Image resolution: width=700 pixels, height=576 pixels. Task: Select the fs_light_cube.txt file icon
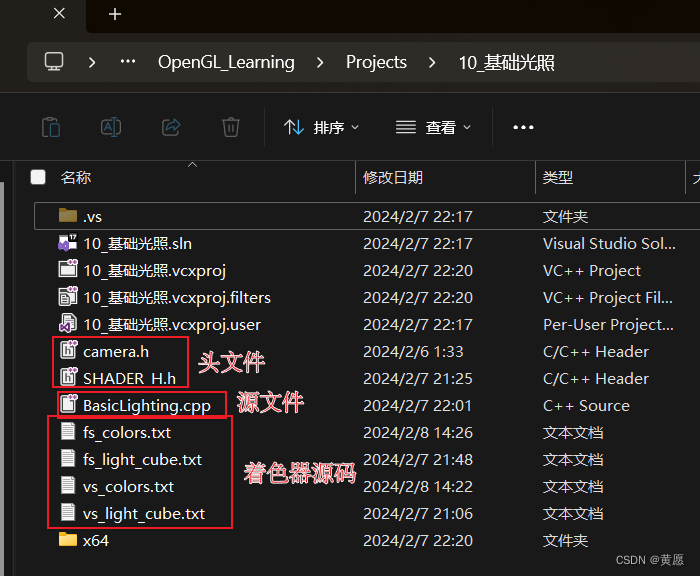68,458
